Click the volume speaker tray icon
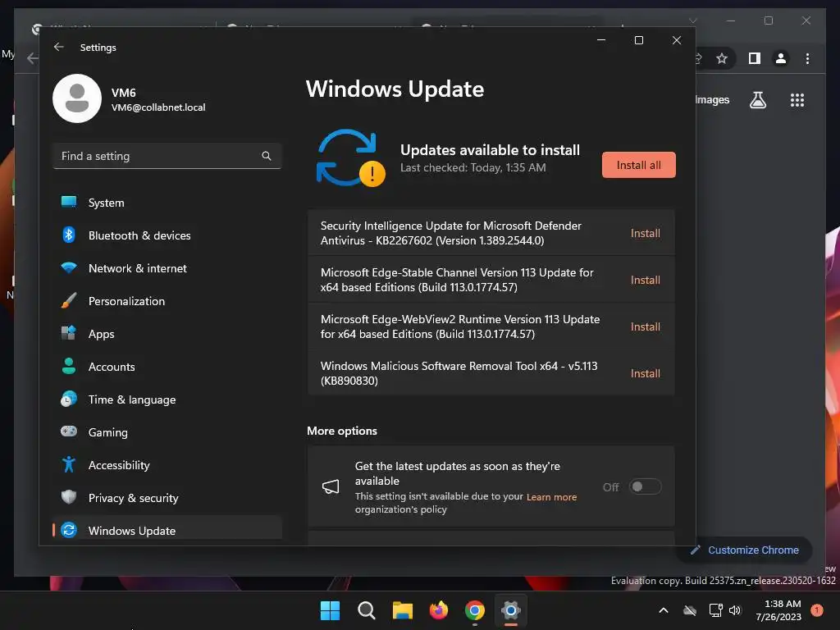This screenshot has height=630, width=840. coord(734,610)
